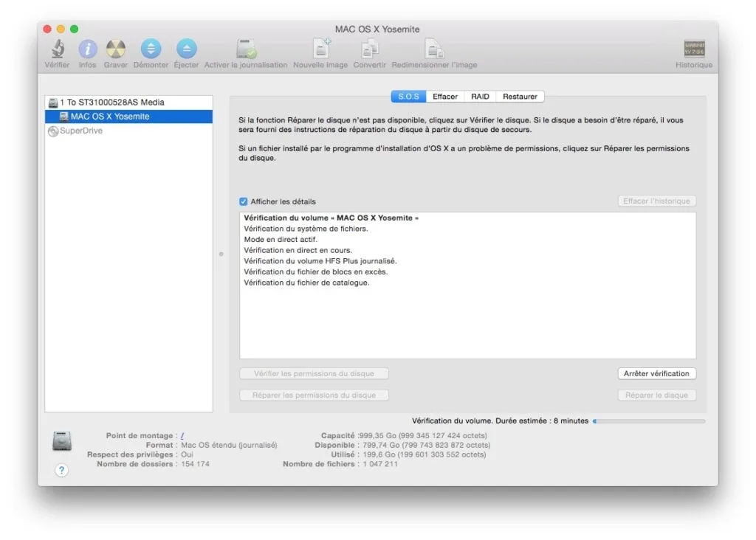Click the line Vérification en direct en cours
The height and width of the screenshot is (540, 756).
point(298,251)
